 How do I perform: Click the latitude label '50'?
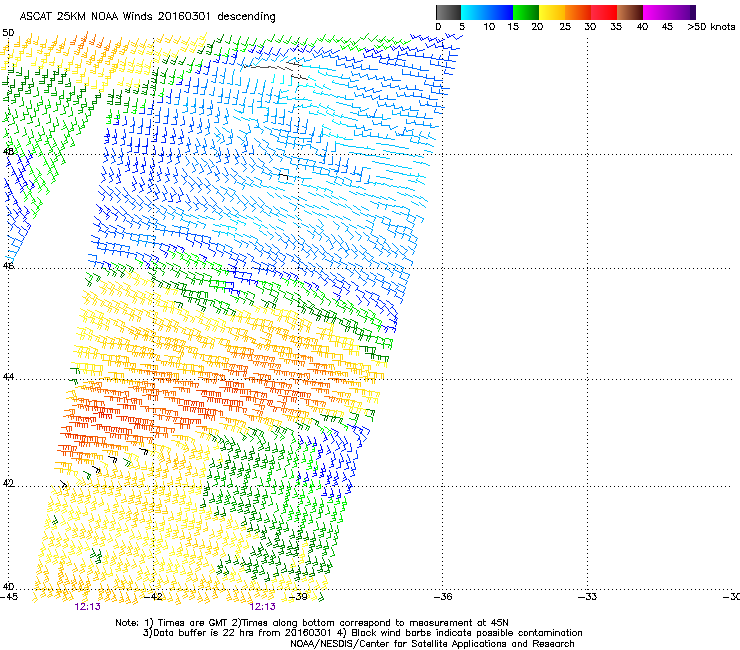tap(8, 33)
